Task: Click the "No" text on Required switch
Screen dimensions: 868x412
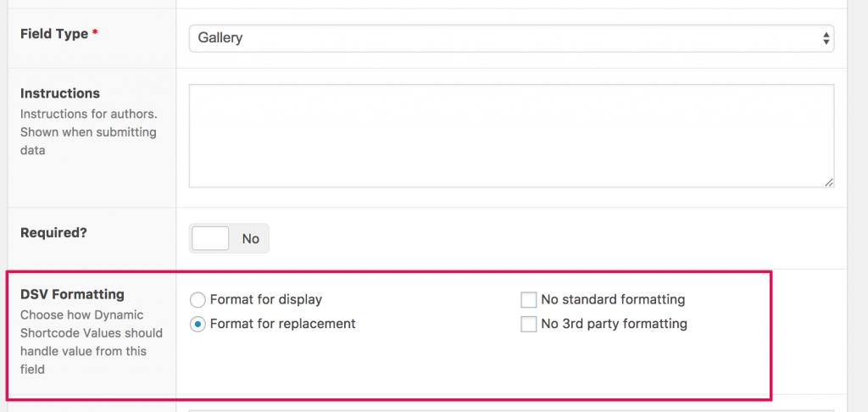Action: 250,239
